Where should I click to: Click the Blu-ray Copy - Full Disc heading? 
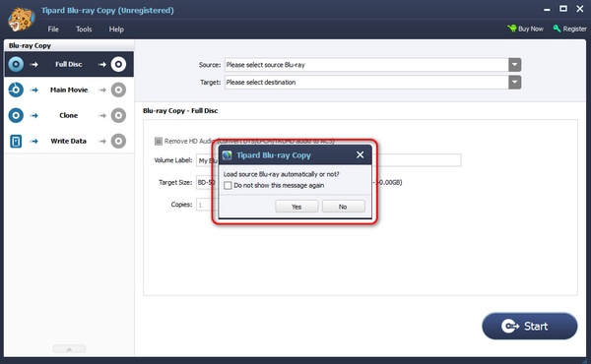[180, 110]
